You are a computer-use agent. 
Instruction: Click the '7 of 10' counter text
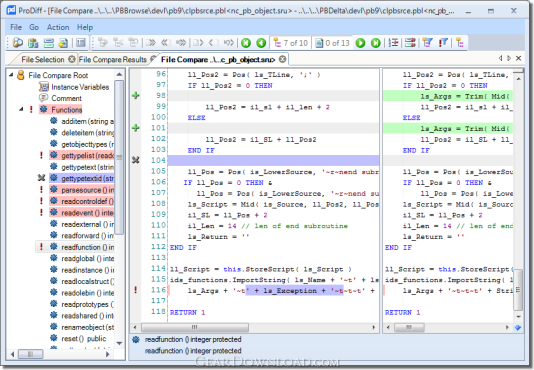[x=296, y=43]
